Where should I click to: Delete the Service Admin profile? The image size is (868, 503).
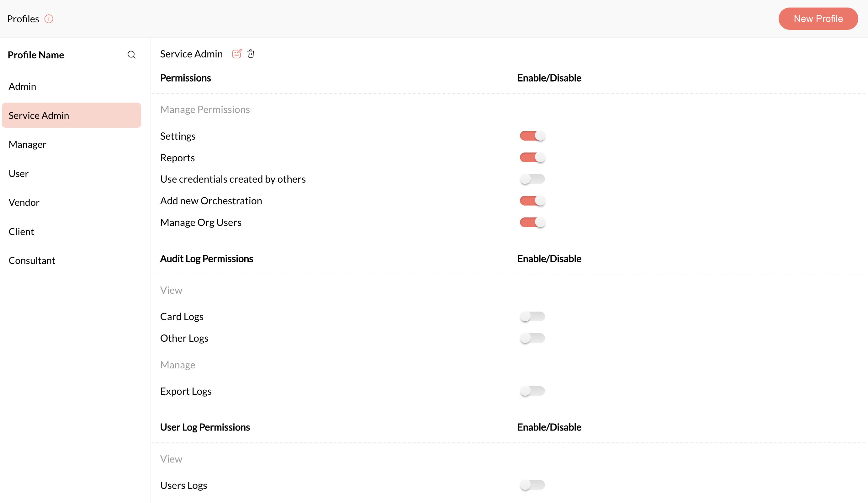(x=251, y=54)
